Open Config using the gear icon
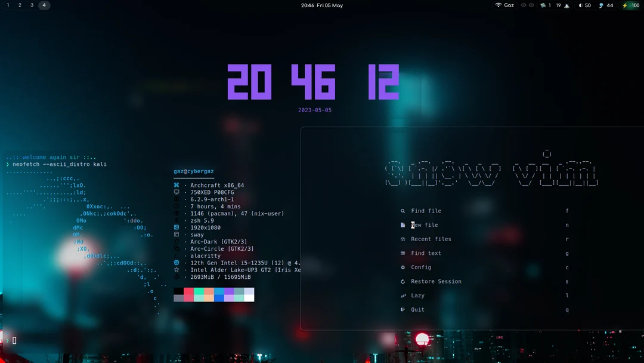Image resolution: width=644 pixels, height=363 pixels. (x=404, y=267)
